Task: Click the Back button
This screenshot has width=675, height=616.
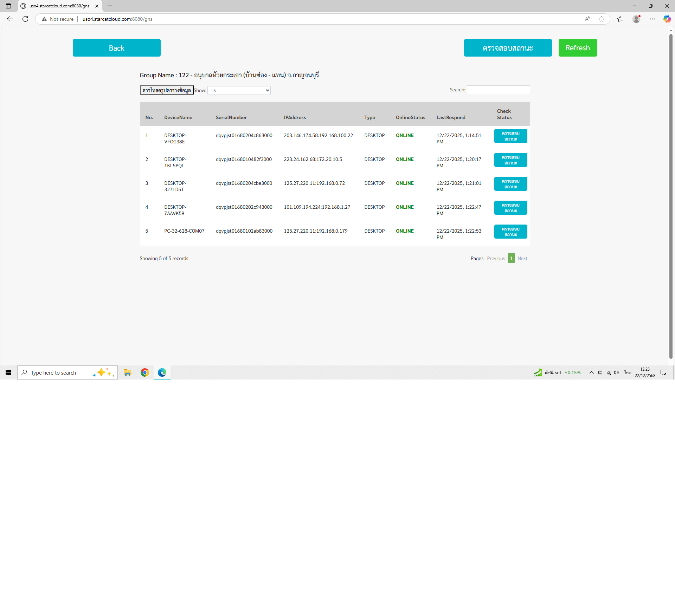Action: [116, 48]
